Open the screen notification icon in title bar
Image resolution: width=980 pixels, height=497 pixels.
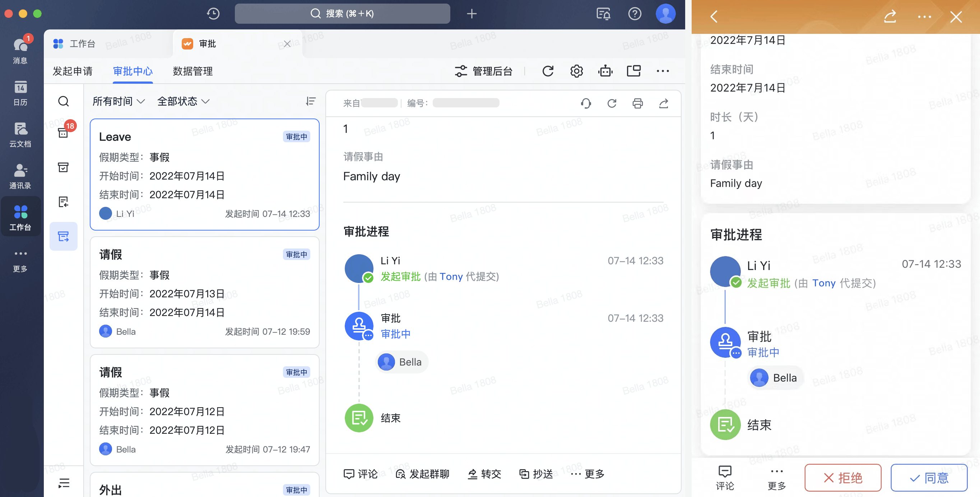(x=603, y=14)
